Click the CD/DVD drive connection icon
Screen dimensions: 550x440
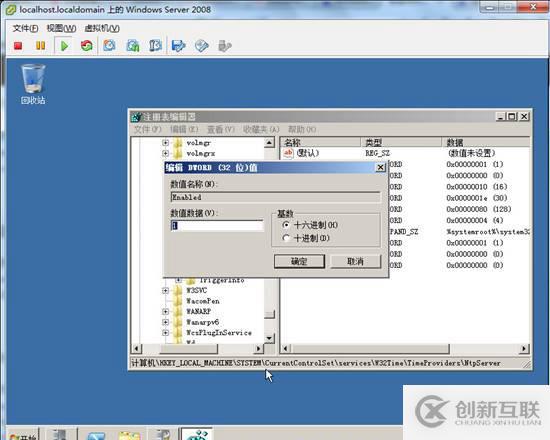tap(201, 46)
